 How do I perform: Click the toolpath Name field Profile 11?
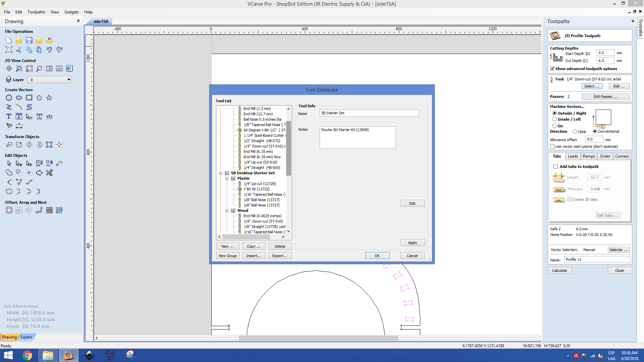click(x=597, y=259)
